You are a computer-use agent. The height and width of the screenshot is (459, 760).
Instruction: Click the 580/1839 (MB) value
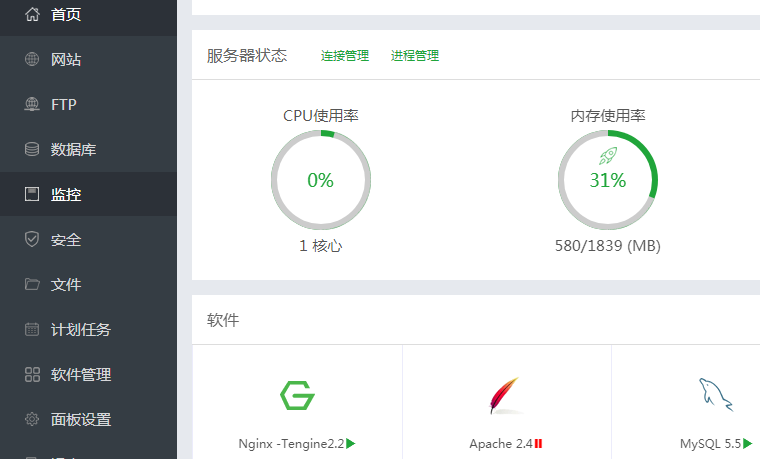(x=608, y=246)
